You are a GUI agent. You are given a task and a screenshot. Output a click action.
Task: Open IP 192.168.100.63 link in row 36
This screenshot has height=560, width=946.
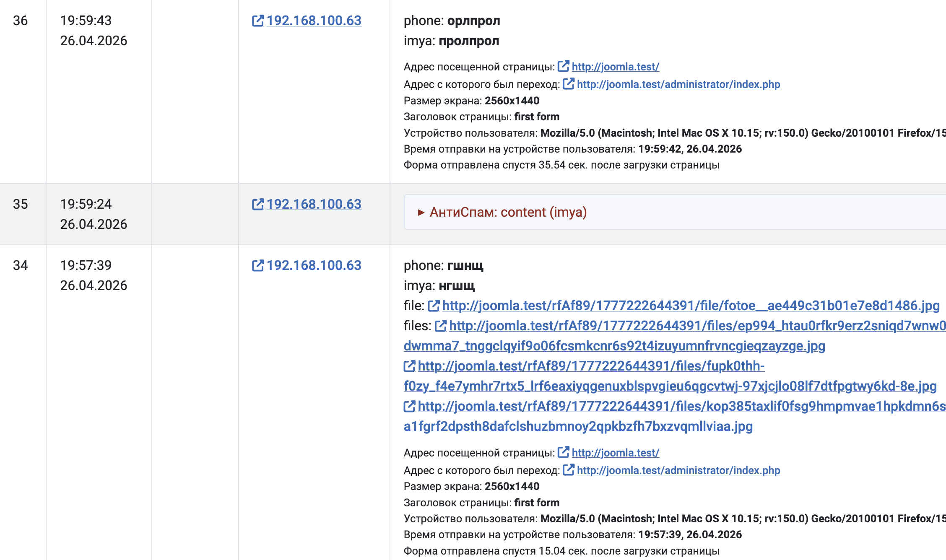(x=314, y=21)
